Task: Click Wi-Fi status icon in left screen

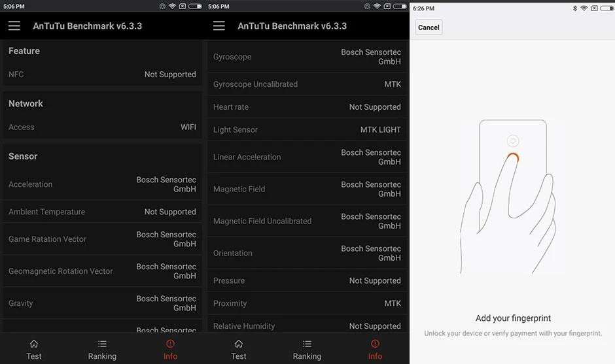Action: [x=172, y=7]
